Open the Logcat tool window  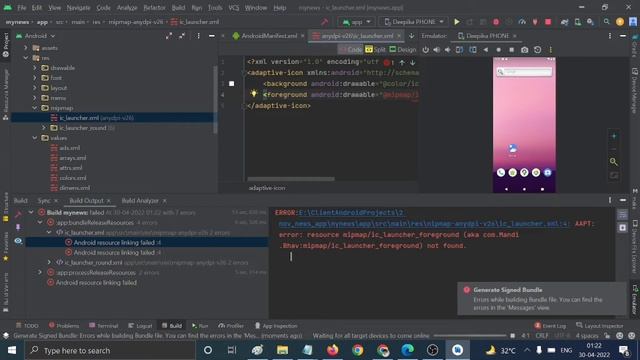[x=140, y=326]
